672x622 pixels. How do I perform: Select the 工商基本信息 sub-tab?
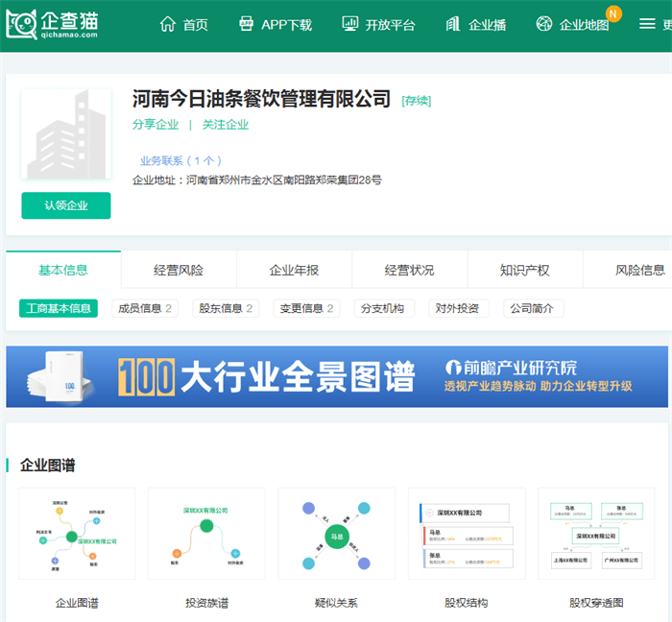pyautogui.click(x=59, y=308)
